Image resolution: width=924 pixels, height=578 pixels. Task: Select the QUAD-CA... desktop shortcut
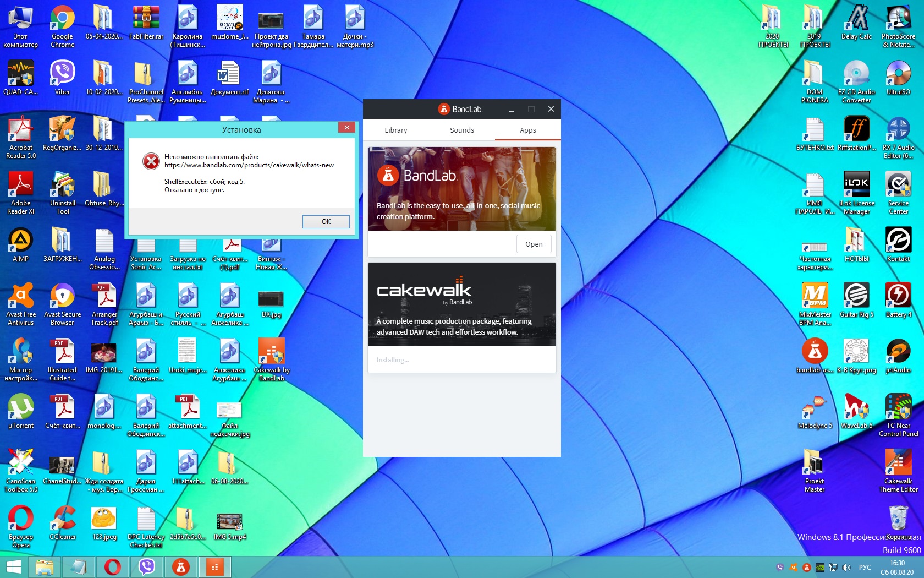pyautogui.click(x=21, y=78)
